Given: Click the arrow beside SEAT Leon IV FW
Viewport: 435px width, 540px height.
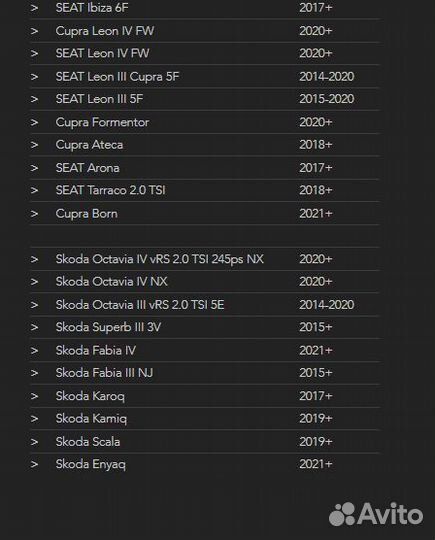Looking at the screenshot, I should coord(34,53).
